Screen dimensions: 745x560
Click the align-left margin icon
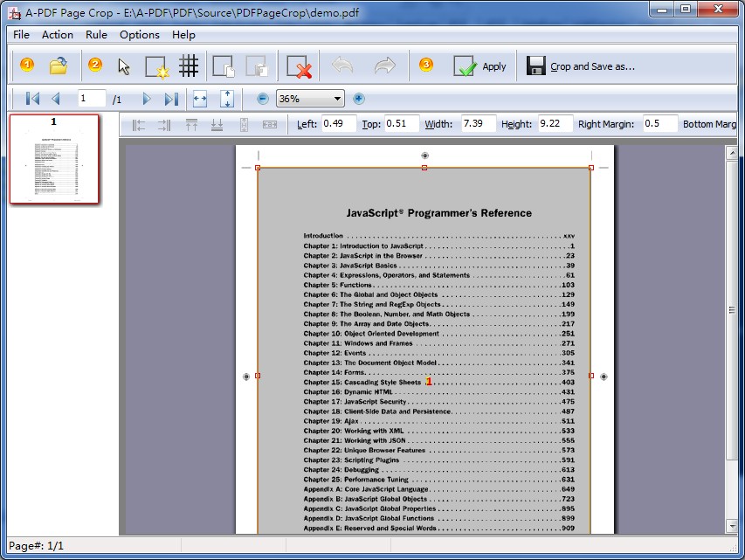[x=138, y=125]
